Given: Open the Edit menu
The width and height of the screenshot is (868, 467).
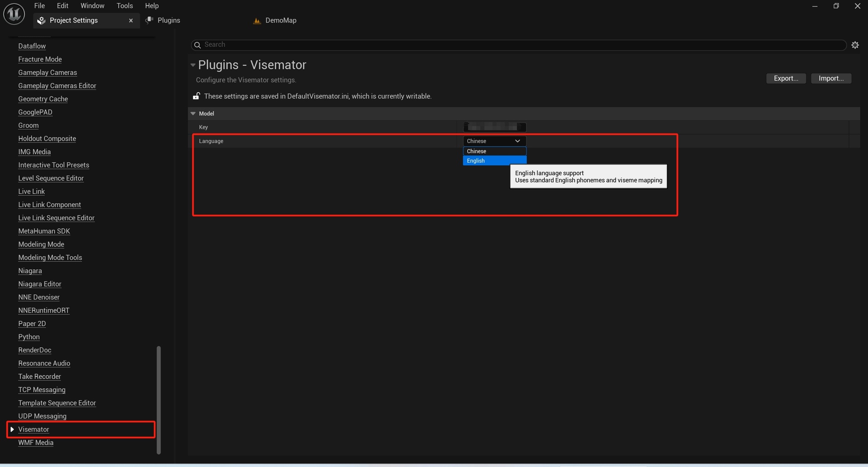Looking at the screenshot, I should pos(62,6).
